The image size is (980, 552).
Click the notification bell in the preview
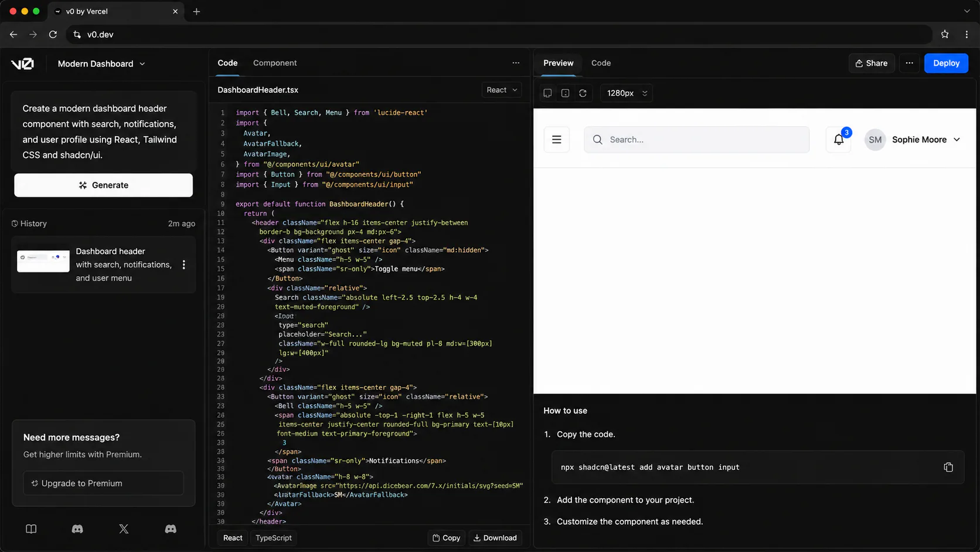(x=839, y=140)
